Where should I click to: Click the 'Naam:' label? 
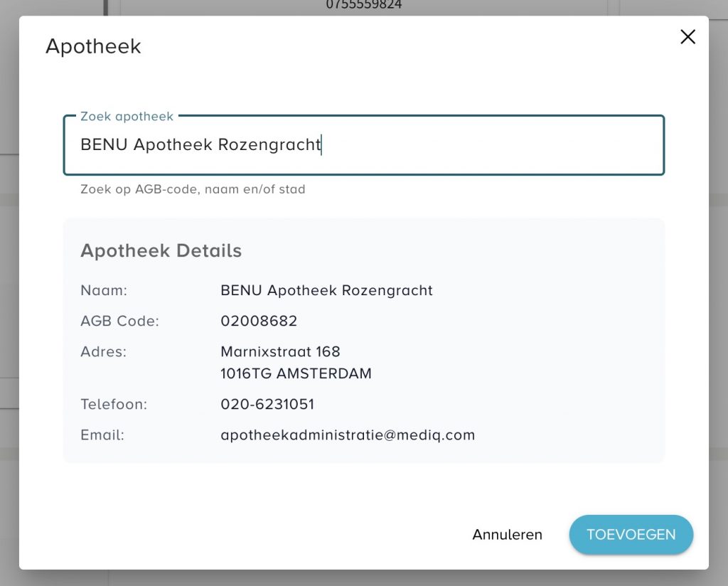pos(103,290)
